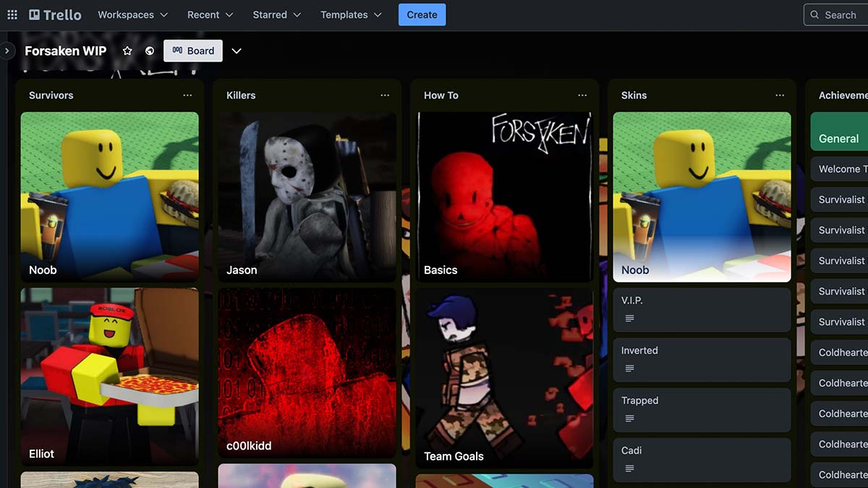Open board visibility globe icon
The width and height of the screenshot is (868, 488).
(150, 51)
